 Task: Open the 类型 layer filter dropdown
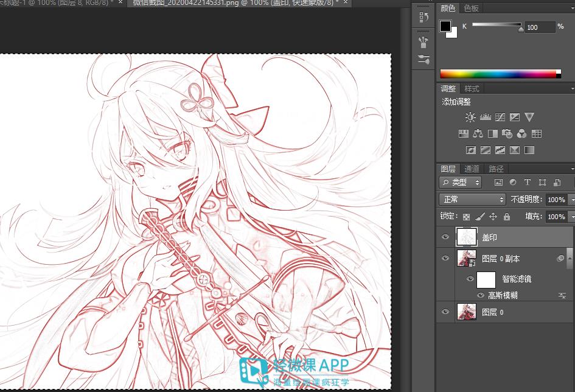(x=460, y=182)
